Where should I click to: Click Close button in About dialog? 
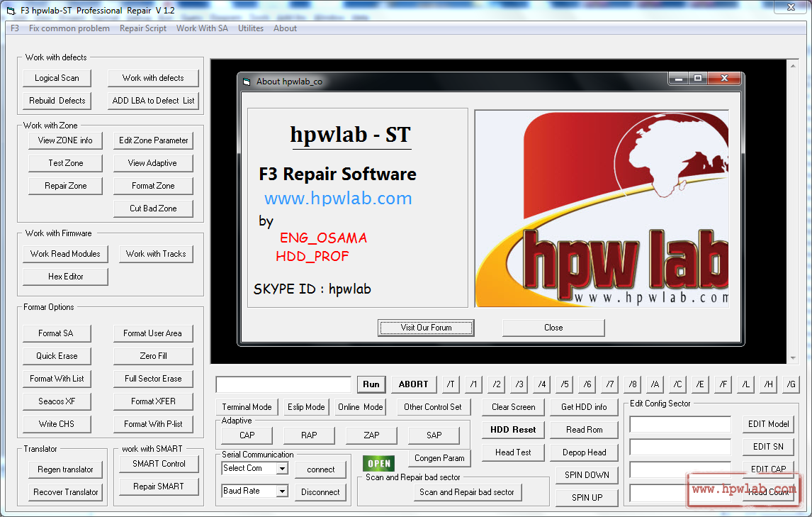pos(553,328)
